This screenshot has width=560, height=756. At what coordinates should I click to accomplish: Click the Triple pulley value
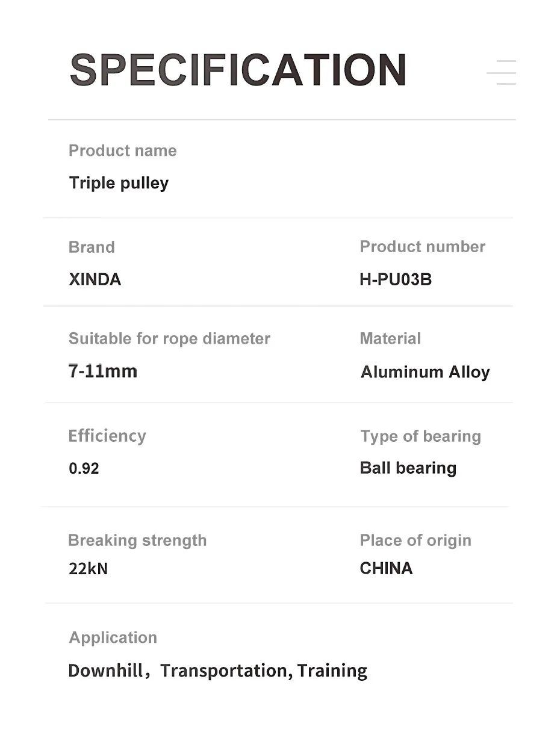click(x=119, y=183)
